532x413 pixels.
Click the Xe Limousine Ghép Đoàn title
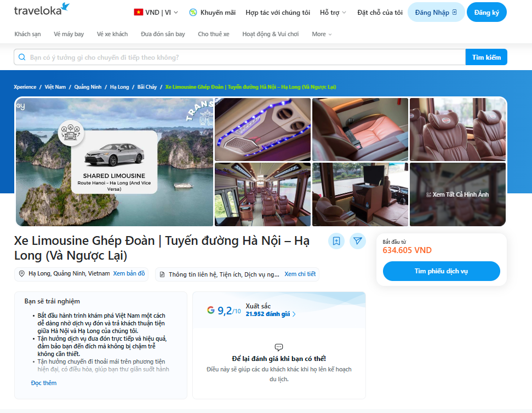click(x=162, y=248)
